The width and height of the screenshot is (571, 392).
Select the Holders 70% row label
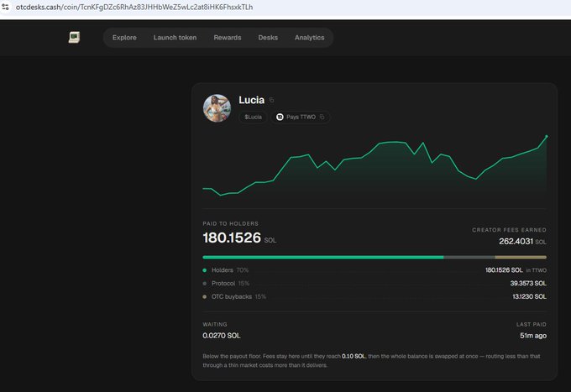coord(230,270)
